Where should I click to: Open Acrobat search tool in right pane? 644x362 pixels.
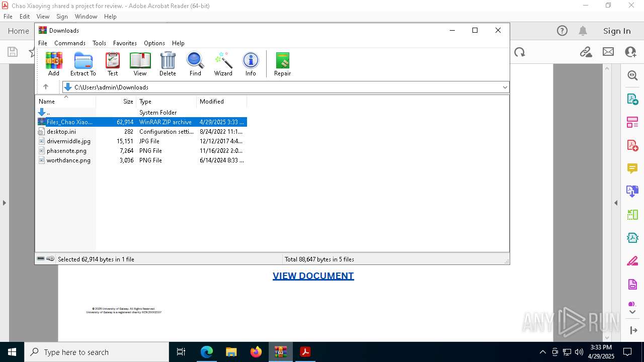632,75
